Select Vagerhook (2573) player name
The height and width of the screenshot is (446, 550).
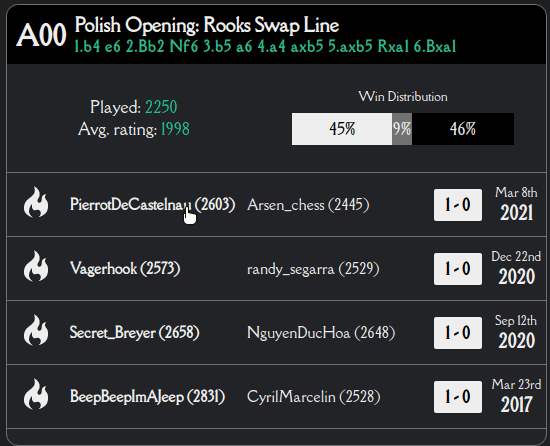tap(125, 269)
